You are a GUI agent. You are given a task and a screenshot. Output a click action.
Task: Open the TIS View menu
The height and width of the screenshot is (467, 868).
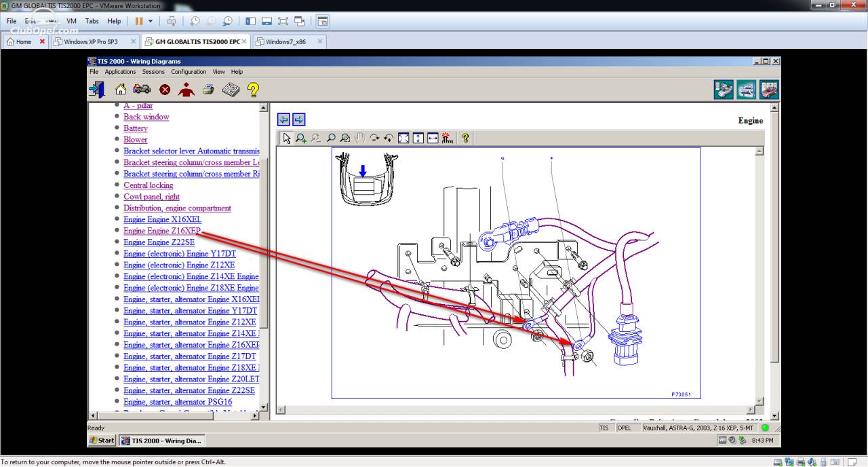(218, 71)
